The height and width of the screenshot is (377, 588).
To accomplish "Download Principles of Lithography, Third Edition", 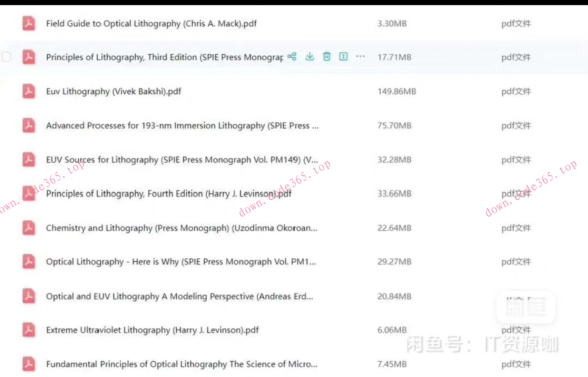I will [x=309, y=57].
